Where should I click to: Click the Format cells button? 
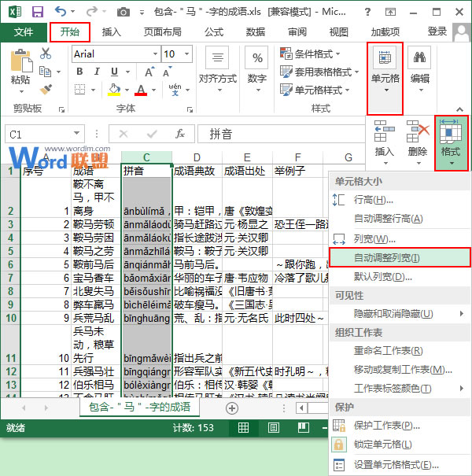click(451, 143)
